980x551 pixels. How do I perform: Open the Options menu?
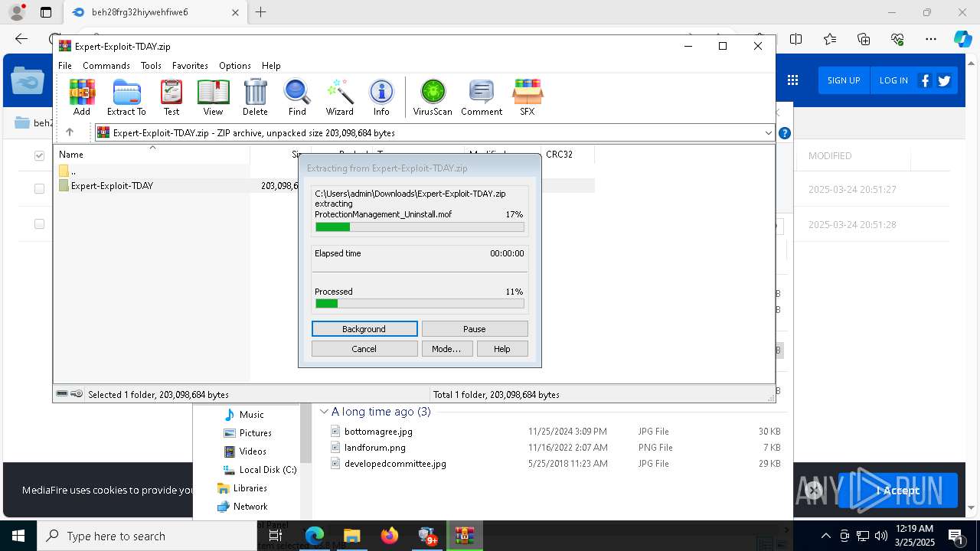pyautogui.click(x=235, y=66)
